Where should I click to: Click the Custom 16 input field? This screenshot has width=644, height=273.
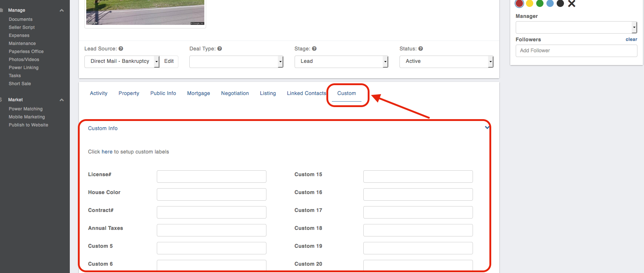pos(418,194)
